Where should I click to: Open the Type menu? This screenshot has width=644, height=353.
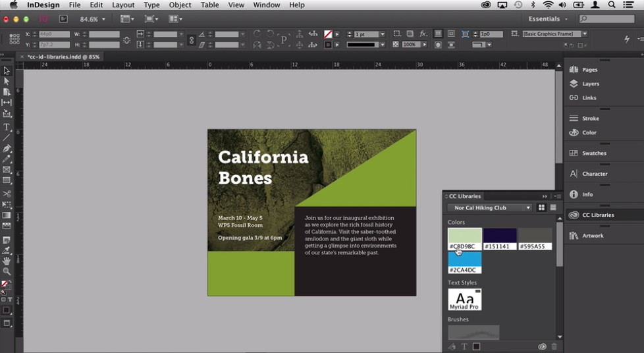tap(151, 5)
